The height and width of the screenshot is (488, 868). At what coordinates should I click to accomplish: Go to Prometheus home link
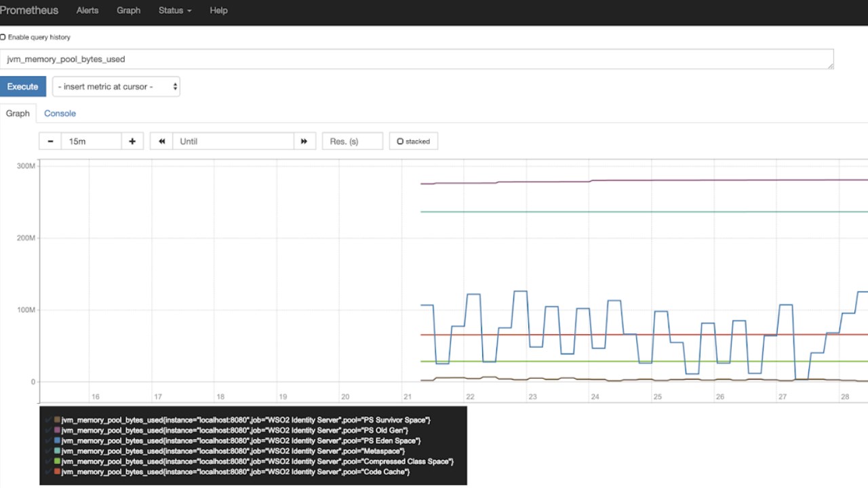pyautogui.click(x=29, y=10)
